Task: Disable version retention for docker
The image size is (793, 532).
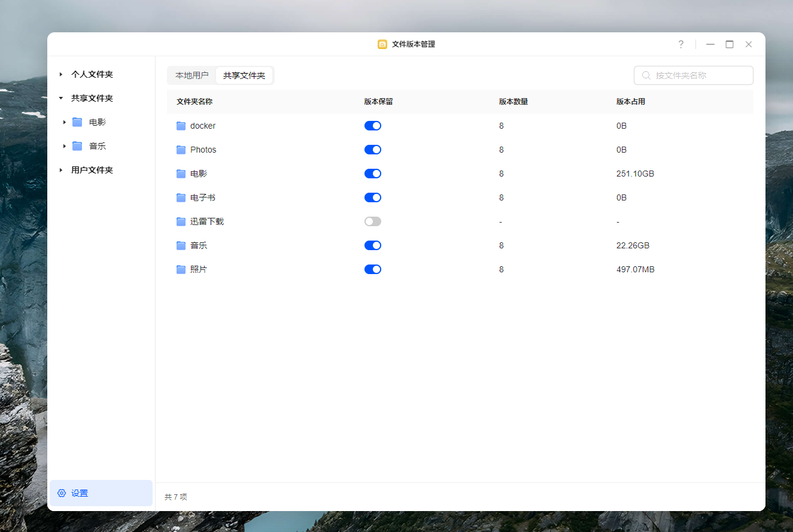Action: pos(372,126)
